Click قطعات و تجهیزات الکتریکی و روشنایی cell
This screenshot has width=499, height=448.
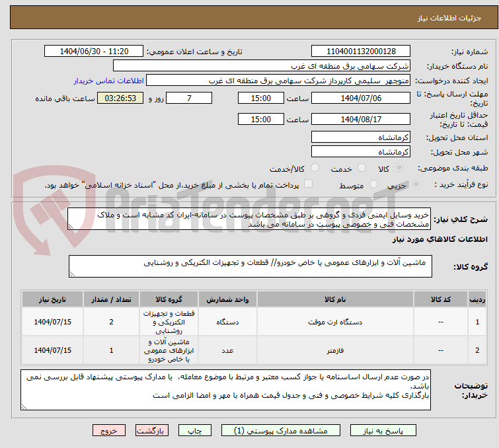(x=169, y=322)
